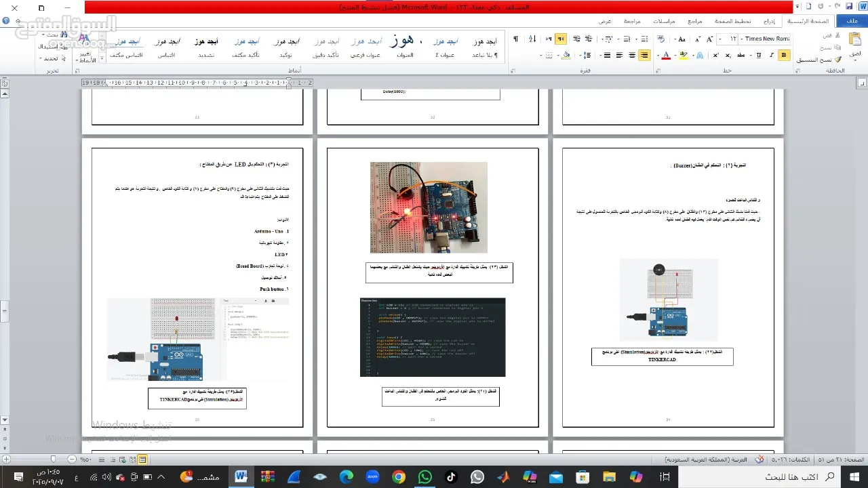The image size is (868, 488).
Task: Apply the Quote style اقتباس
Action: (166, 47)
